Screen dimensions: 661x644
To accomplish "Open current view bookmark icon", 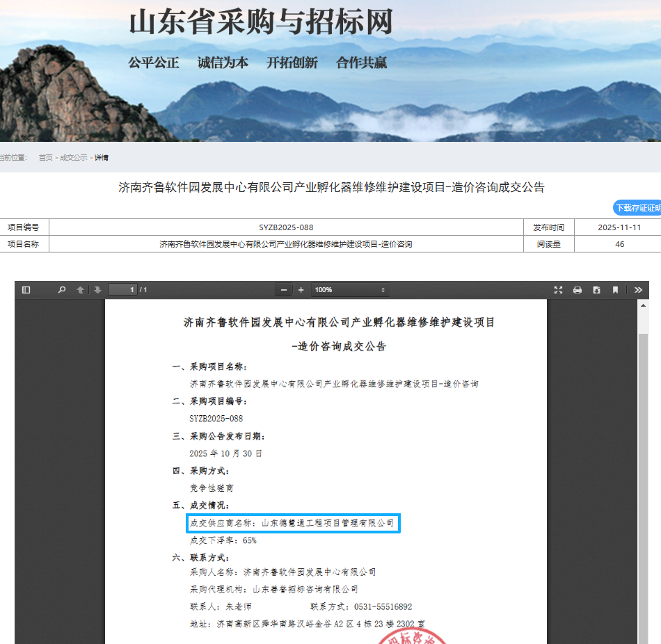I will click(614, 289).
